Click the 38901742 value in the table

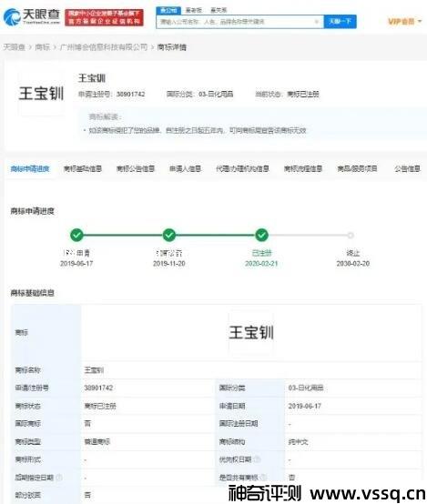pos(98,388)
